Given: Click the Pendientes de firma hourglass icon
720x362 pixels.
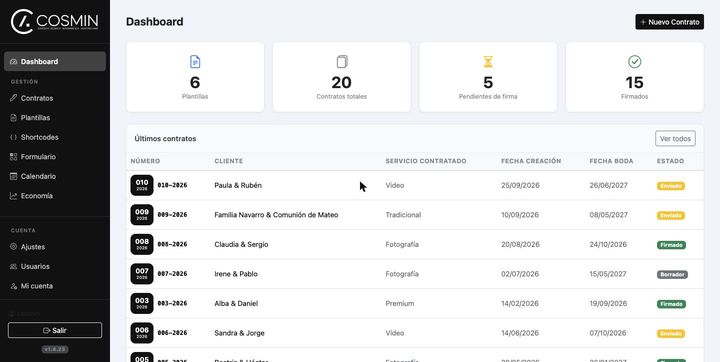Looking at the screenshot, I should [x=488, y=62].
